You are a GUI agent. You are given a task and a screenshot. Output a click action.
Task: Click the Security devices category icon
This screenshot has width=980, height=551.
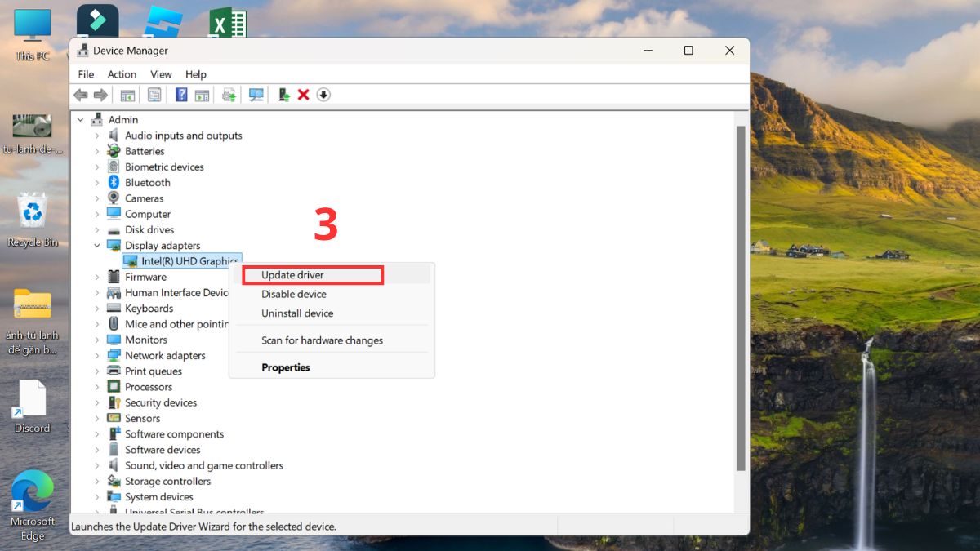114,402
